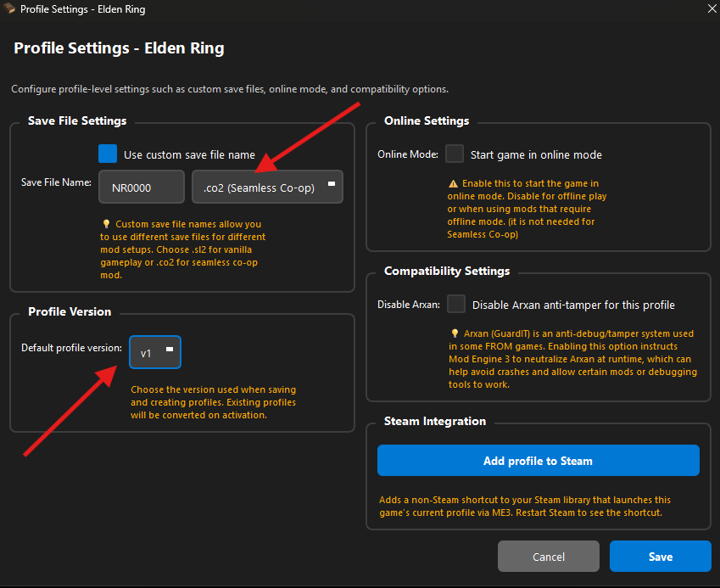Expand the Default profile version v1 dropdown
Screen dimensions: 720x588
tap(155, 353)
